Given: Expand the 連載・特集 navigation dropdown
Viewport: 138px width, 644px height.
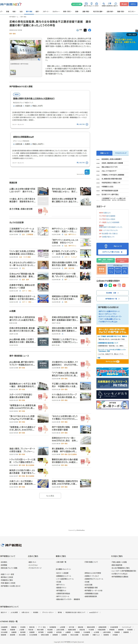Looking at the screenshot, I should [x=86, y=11].
